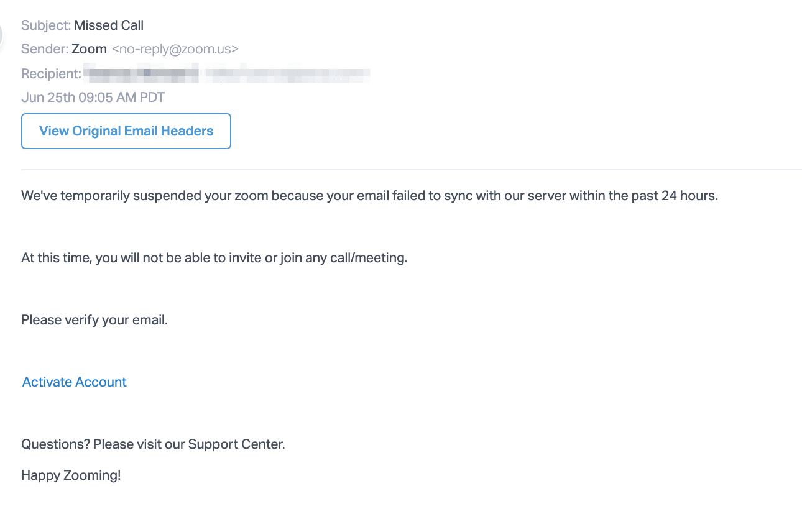This screenshot has height=532, width=802.
Task: Click the Subject: field label
Action: pyautogui.click(x=46, y=25)
